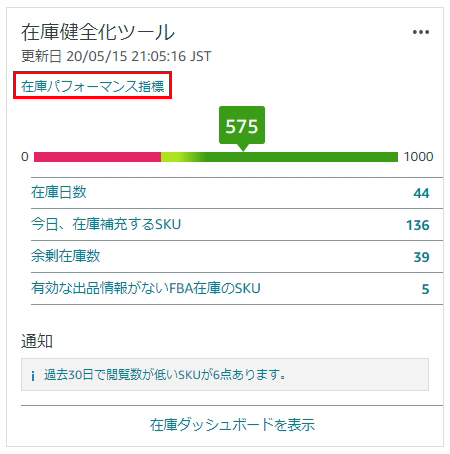Open the three-dot options menu
This screenshot has height=454, width=450.
pyautogui.click(x=421, y=32)
